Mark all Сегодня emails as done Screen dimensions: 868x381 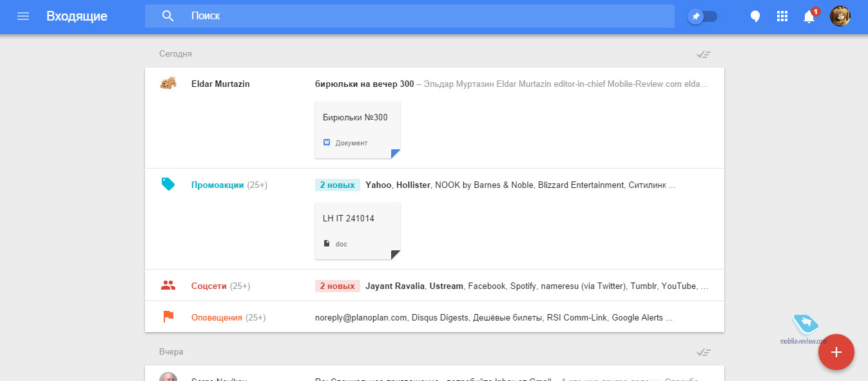tap(703, 54)
